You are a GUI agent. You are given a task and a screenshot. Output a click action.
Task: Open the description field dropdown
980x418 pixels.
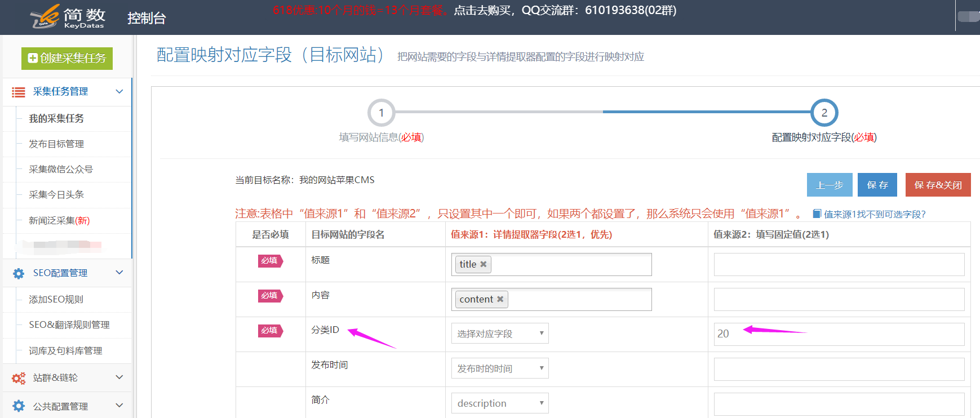(499, 403)
